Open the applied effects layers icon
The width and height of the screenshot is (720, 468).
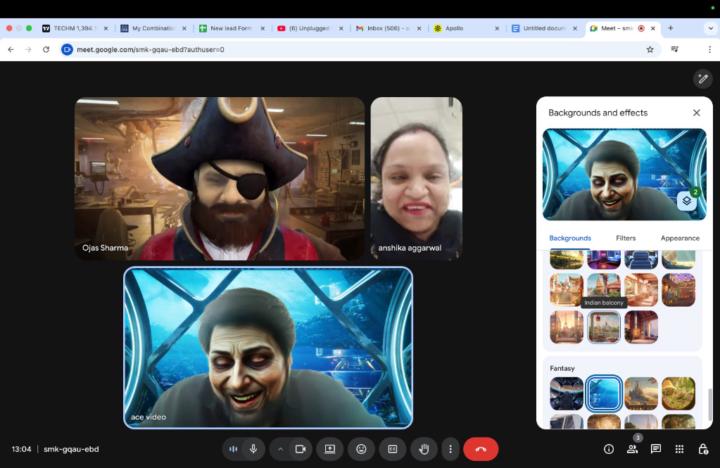coord(687,201)
